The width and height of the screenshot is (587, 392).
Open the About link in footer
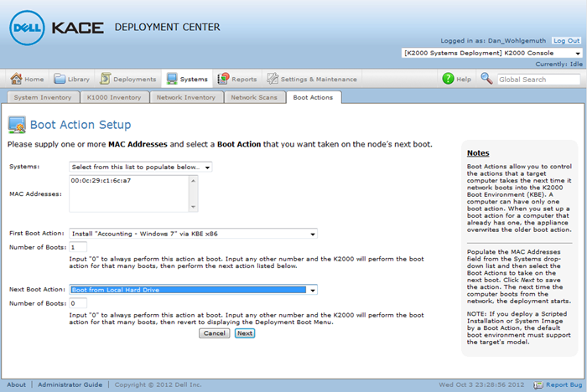pos(17,384)
